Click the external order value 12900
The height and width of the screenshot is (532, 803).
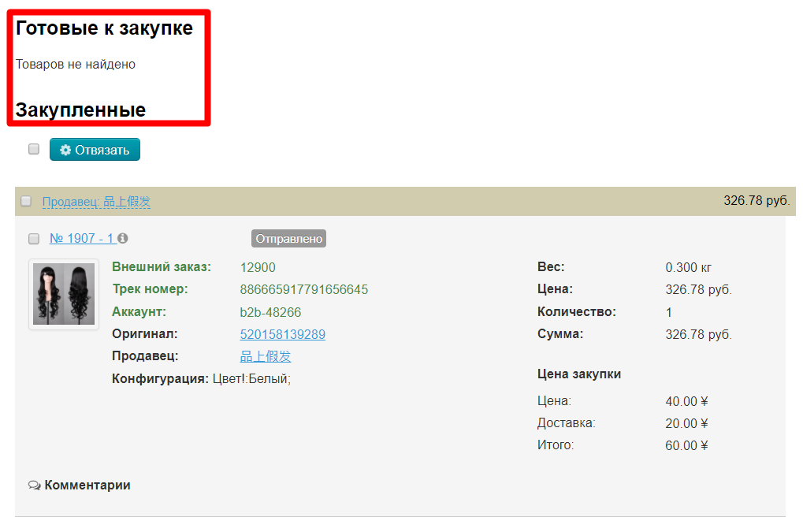[258, 267]
